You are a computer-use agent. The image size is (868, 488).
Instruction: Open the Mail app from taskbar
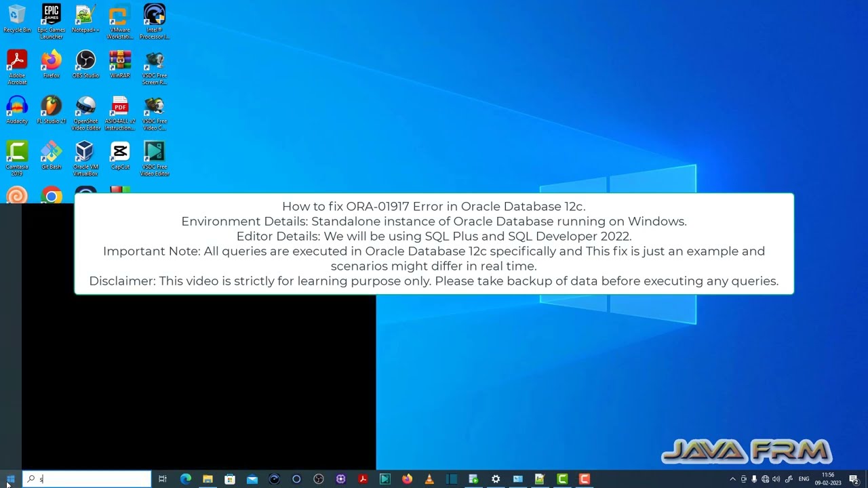click(252, 479)
